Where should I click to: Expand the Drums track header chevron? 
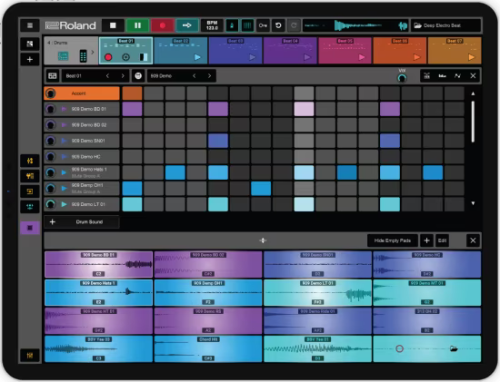click(x=93, y=52)
